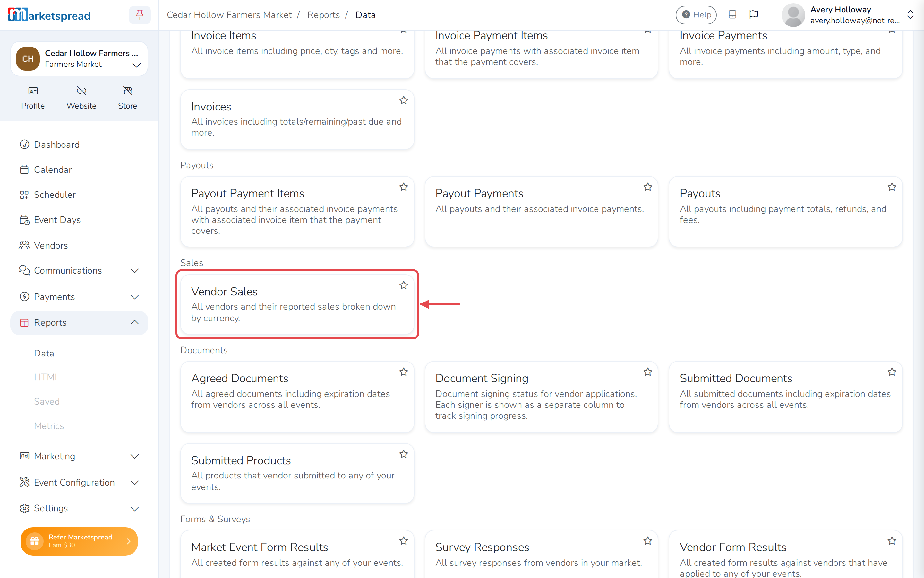
Task: Star the Document Signing report
Action: (x=647, y=372)
